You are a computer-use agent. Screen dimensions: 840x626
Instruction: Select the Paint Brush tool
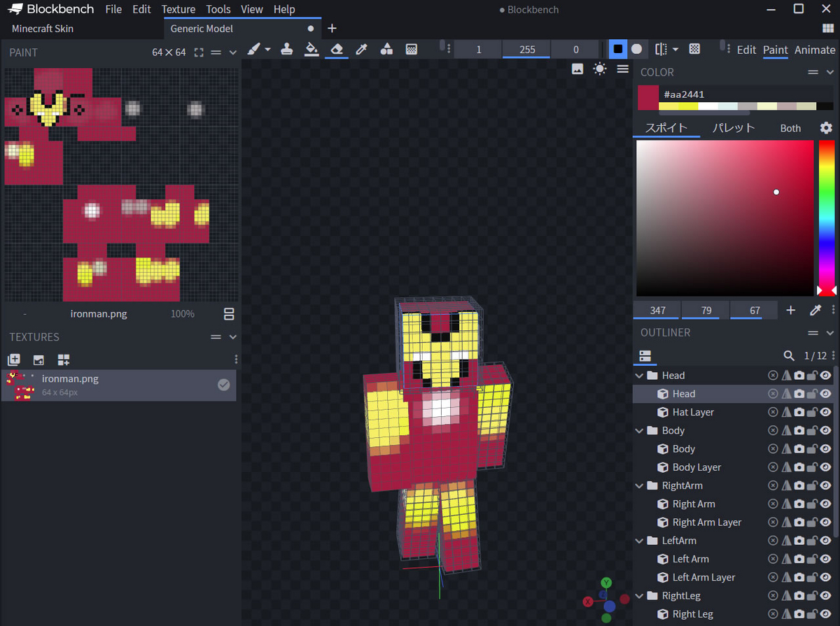(253, 50)
